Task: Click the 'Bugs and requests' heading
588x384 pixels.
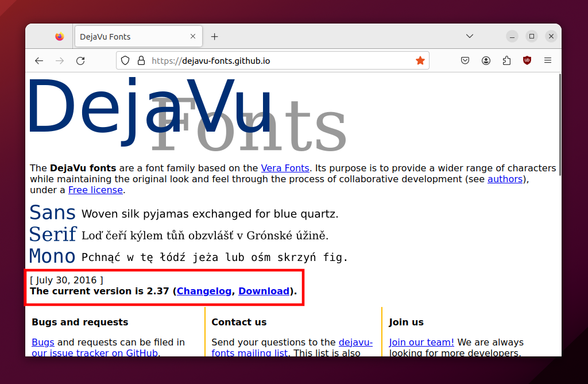Action: click(x=80, y=322)
